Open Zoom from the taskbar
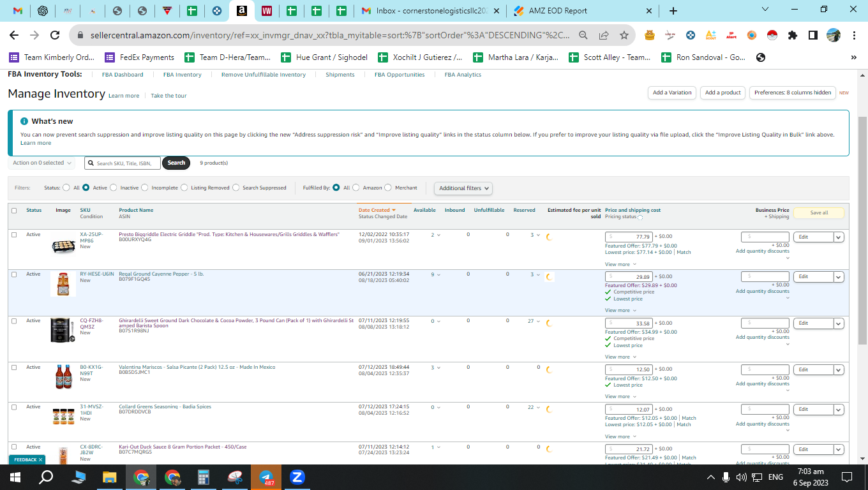The width and height of the screenshot is (868, 490). 297,477
